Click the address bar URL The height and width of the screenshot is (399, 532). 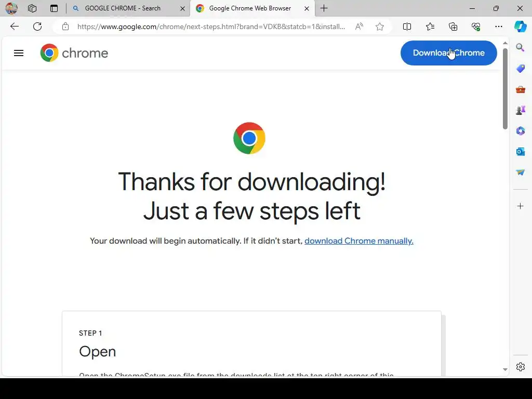click(x=211, y=26)
